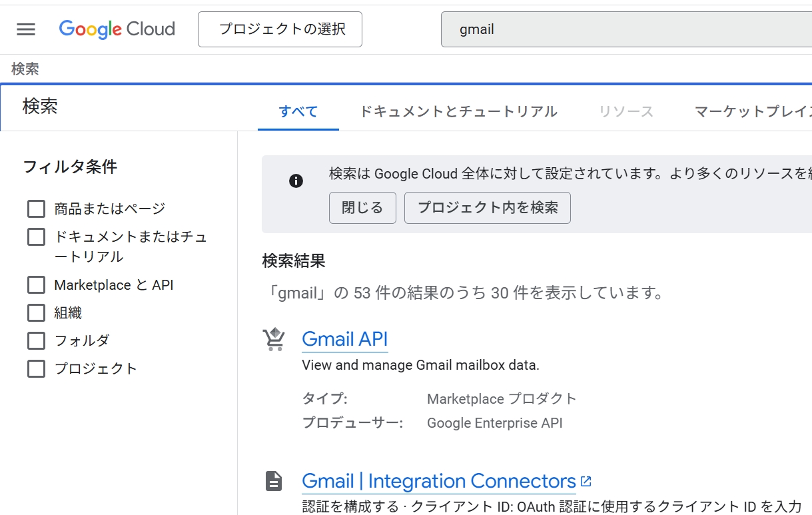Click the 閉じる button

click(362, 208)
